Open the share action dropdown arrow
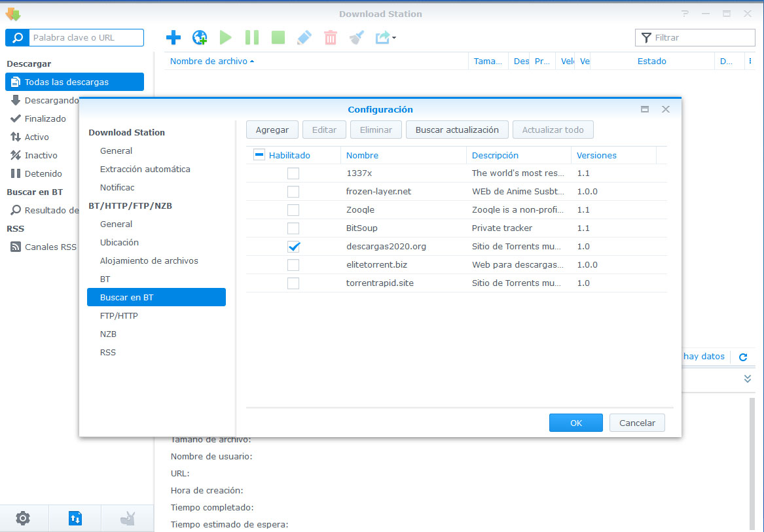Image resolution: width=764 pixels, height=532 pixels. pos(394,38)
